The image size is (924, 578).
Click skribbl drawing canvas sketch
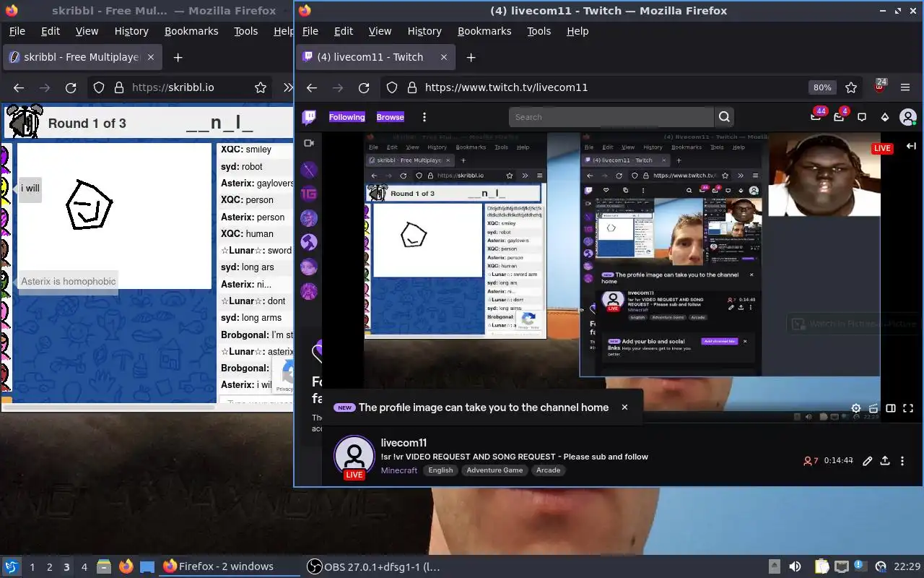click(90, 205)
